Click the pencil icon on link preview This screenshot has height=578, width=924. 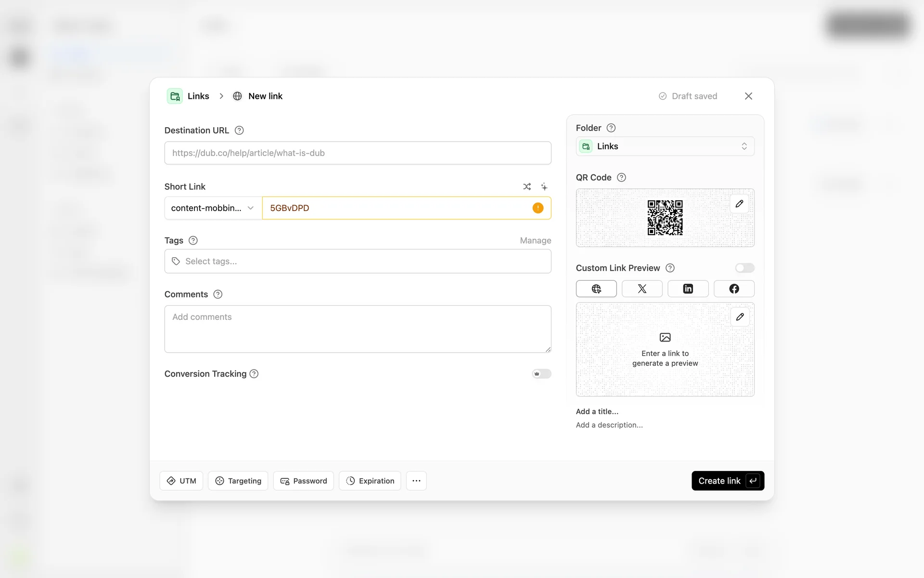click(x=740, y=317)
